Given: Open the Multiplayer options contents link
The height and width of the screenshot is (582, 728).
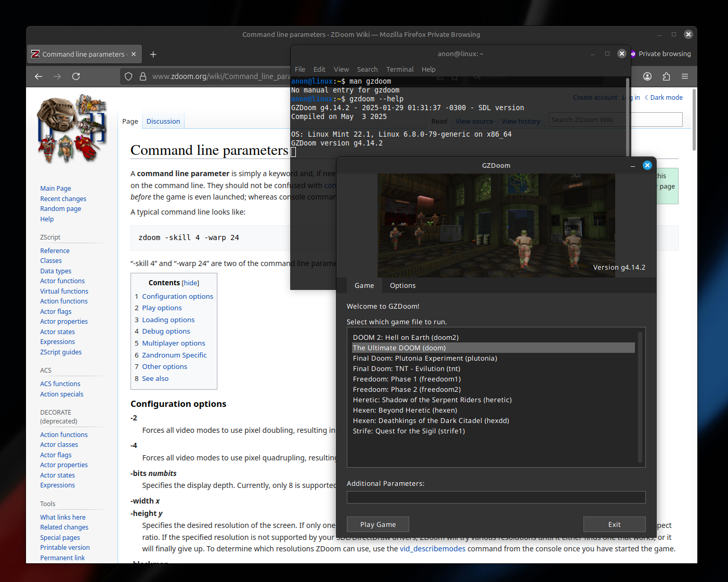Looking at the screenshot, I should (173, 343).
